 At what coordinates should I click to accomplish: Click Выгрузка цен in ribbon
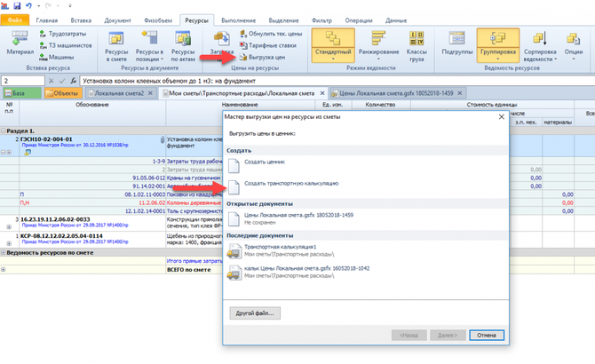click(263, 57)
